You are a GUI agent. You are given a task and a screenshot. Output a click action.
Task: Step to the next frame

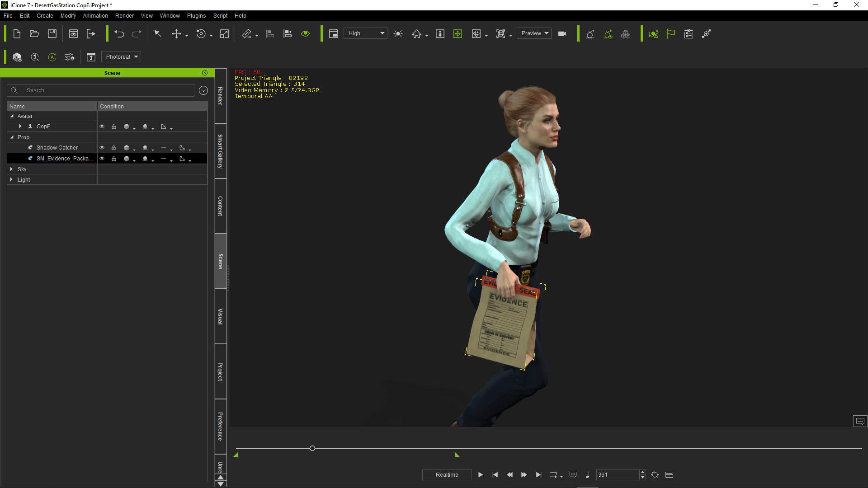click(524, 475)
